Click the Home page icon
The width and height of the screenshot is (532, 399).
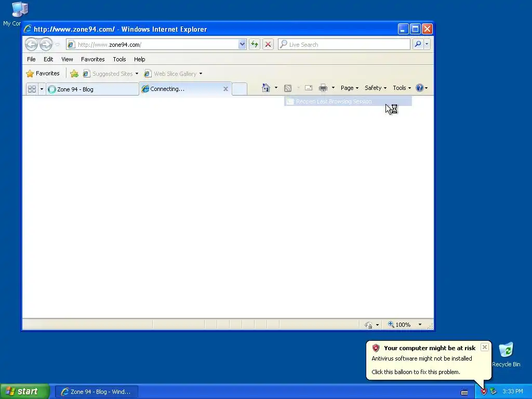[266, 88]
